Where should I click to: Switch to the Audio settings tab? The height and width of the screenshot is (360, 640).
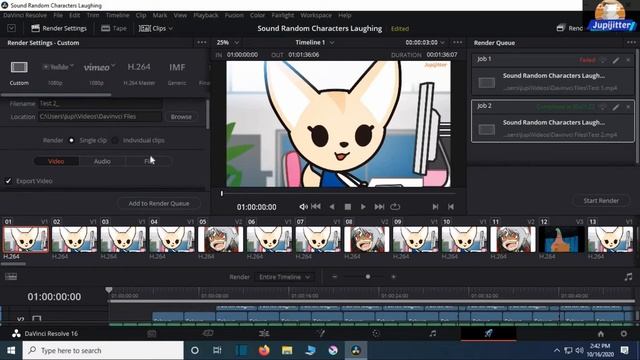(x=102, y=161)
